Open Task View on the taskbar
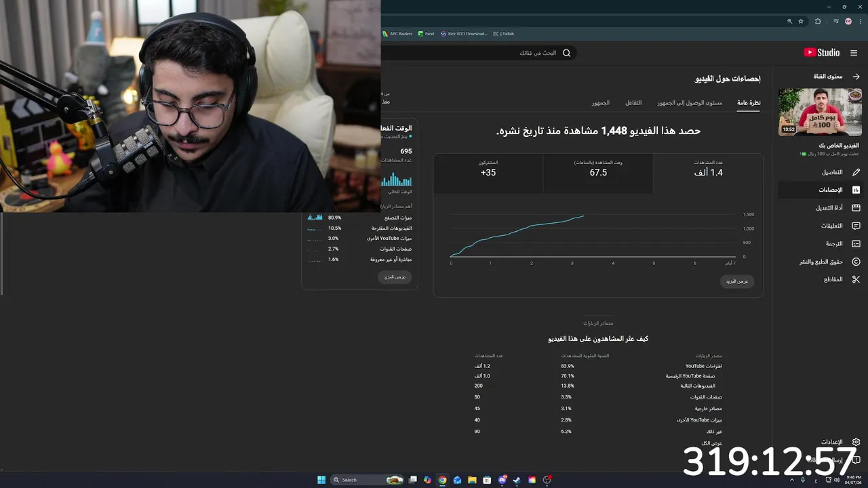Viewport: 868px width, 488px height. click(x=412, y=480)
